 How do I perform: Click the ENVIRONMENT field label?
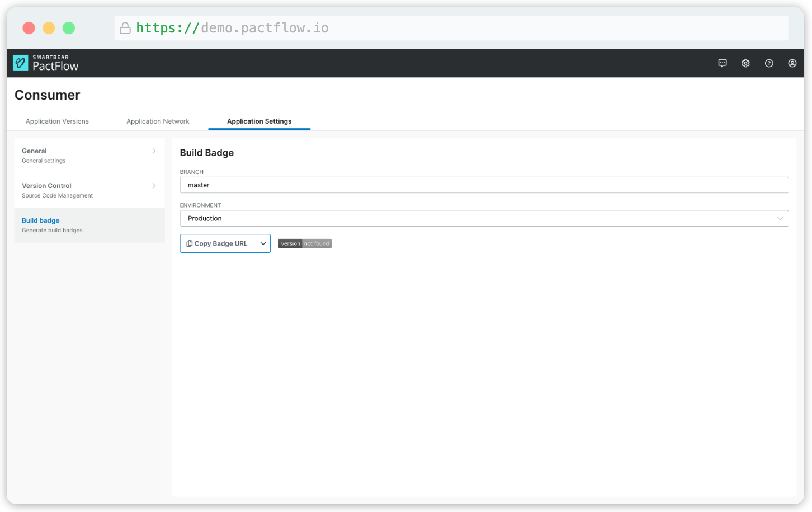[200, 205]
